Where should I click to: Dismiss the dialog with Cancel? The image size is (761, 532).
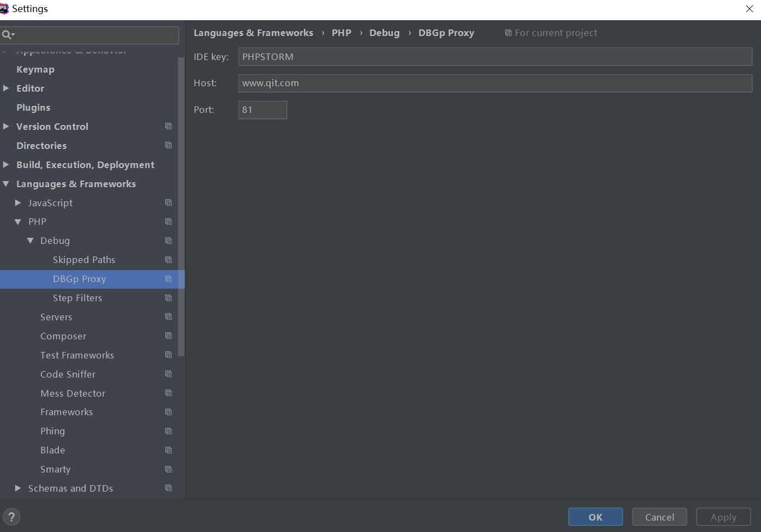coord(659,517)
